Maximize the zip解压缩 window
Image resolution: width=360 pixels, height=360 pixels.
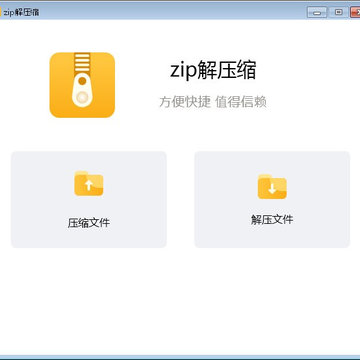338,12
